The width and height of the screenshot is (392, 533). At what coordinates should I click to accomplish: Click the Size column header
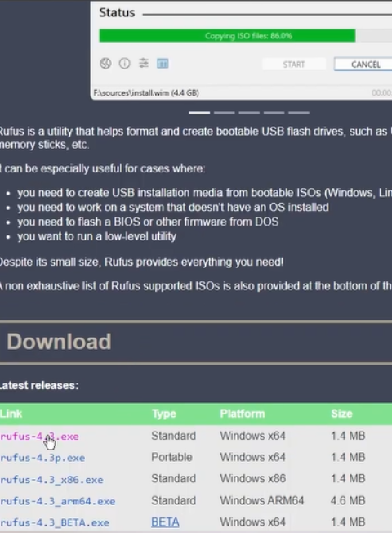(x=341, y=414)
